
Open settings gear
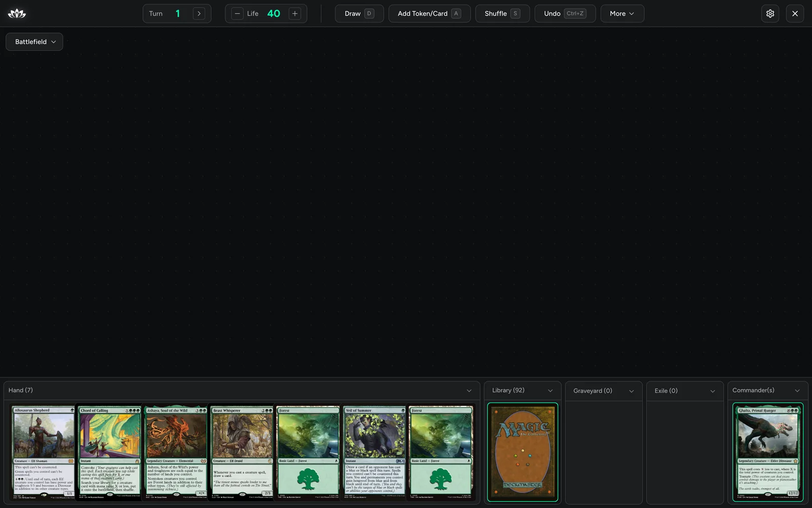(x=770, y=14)
